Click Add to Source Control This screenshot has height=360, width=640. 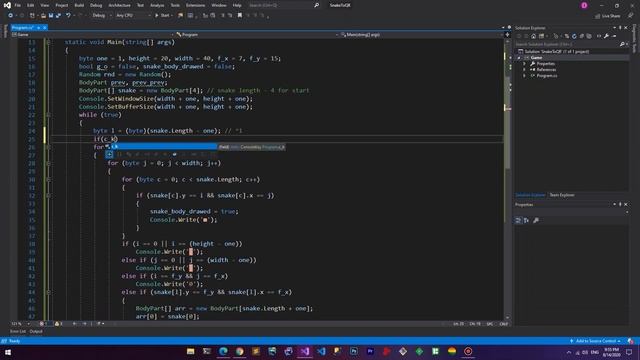(x=595, y=341)
